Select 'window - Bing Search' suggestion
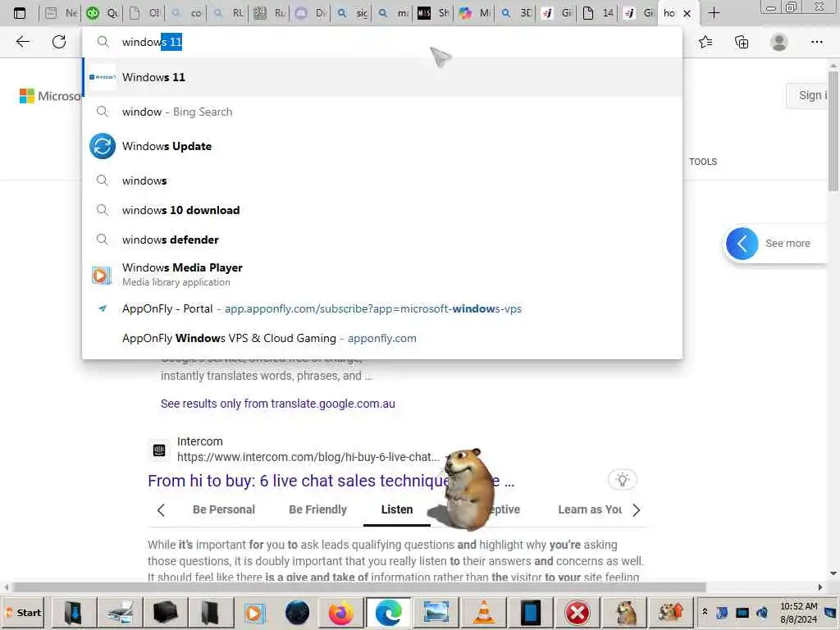The image size is (840, 630). 382,112
